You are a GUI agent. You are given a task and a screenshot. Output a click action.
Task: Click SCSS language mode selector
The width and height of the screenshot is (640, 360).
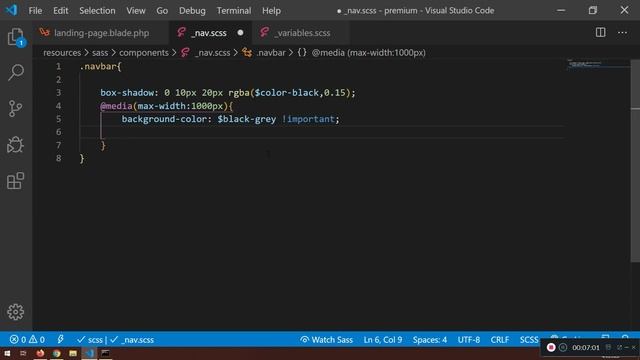[x=529, y=340]
